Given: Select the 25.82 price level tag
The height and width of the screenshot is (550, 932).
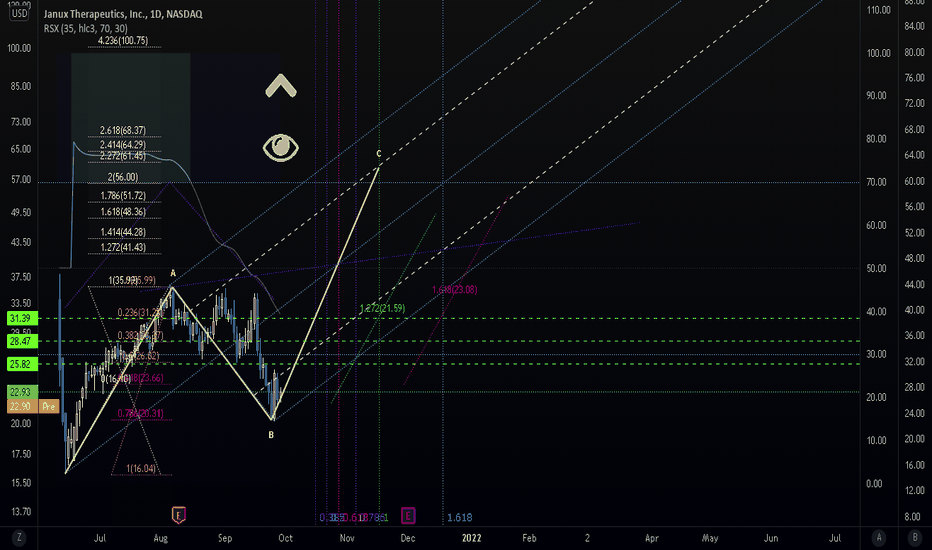Looking at the screenshot, I should [20, 365].
